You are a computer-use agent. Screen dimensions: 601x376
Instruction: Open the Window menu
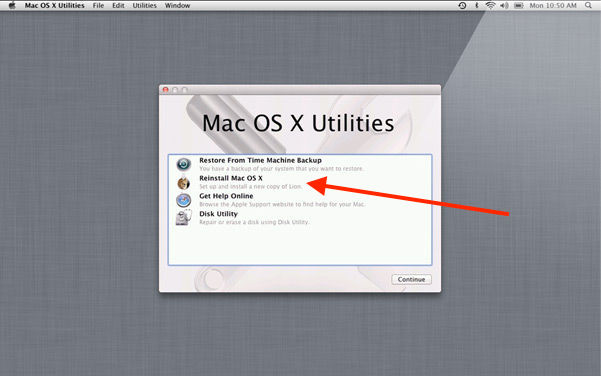(177, 5)
